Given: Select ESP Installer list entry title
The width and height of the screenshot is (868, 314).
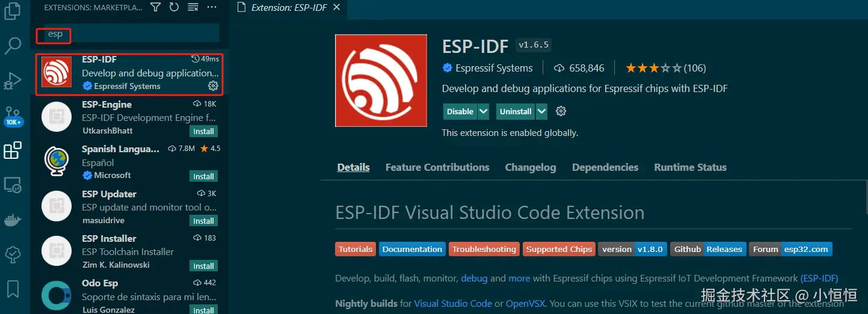Looking at the screenshot, I should [x=109, y=238].
